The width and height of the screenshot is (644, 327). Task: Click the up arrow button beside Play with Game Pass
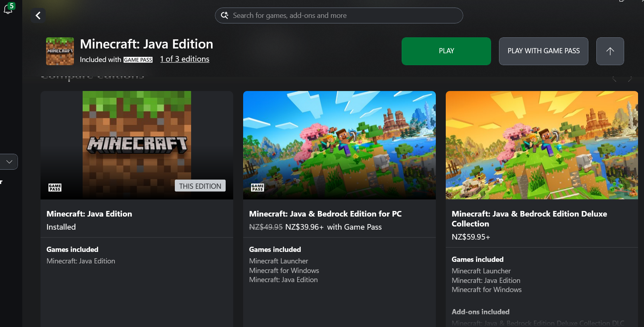pos(610,51)
